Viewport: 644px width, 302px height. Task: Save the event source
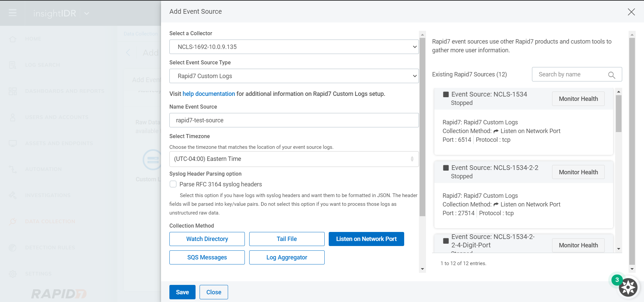pyautogui.click(x=182, y=292)
